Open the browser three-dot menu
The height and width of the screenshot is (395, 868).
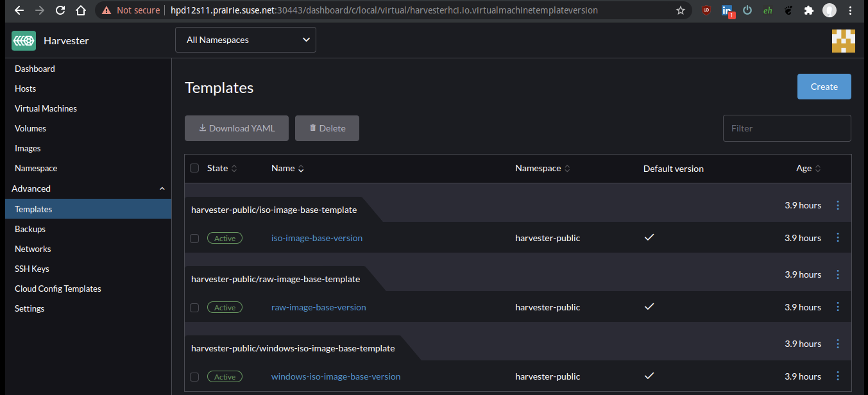(851, 10)
